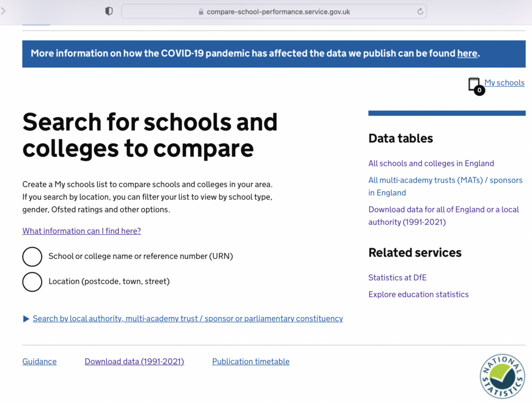
Task: Open All multi-academy trusts (MATs) / sponsors link
Action: tap(445, 186)
